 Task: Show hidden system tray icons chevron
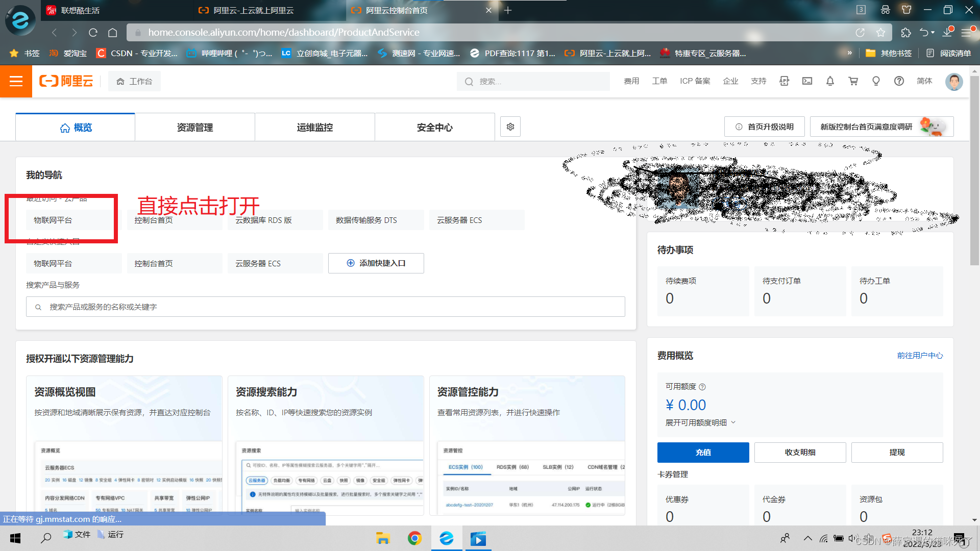[x=807, y=538]
